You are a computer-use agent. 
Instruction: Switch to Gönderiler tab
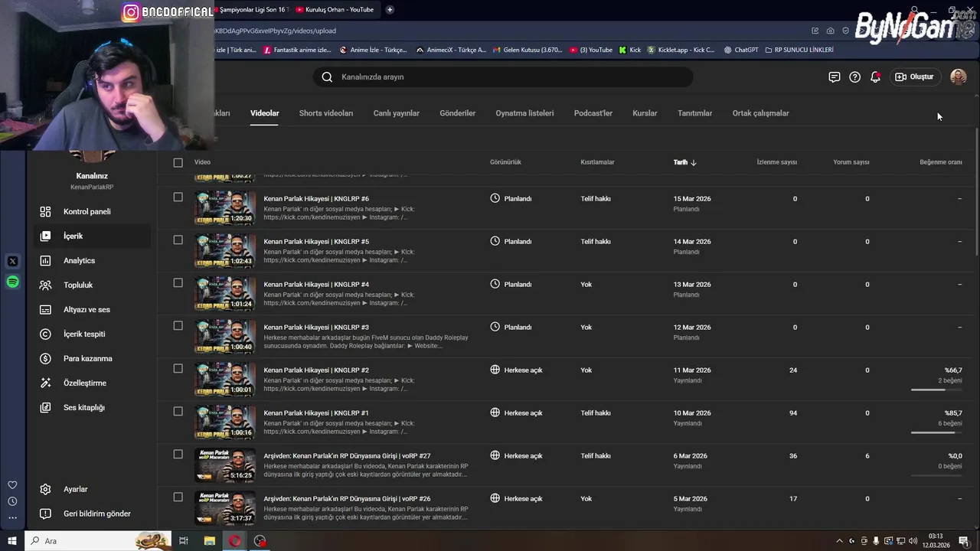458,113
